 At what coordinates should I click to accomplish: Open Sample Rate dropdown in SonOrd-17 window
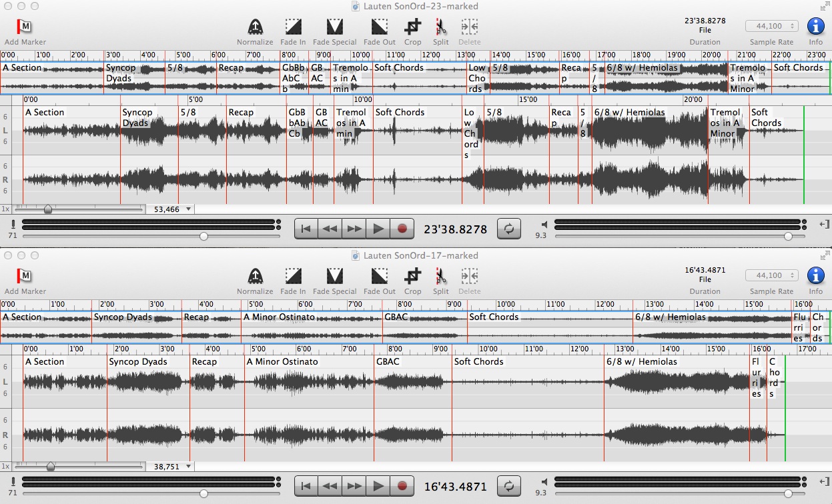(772, 275)
